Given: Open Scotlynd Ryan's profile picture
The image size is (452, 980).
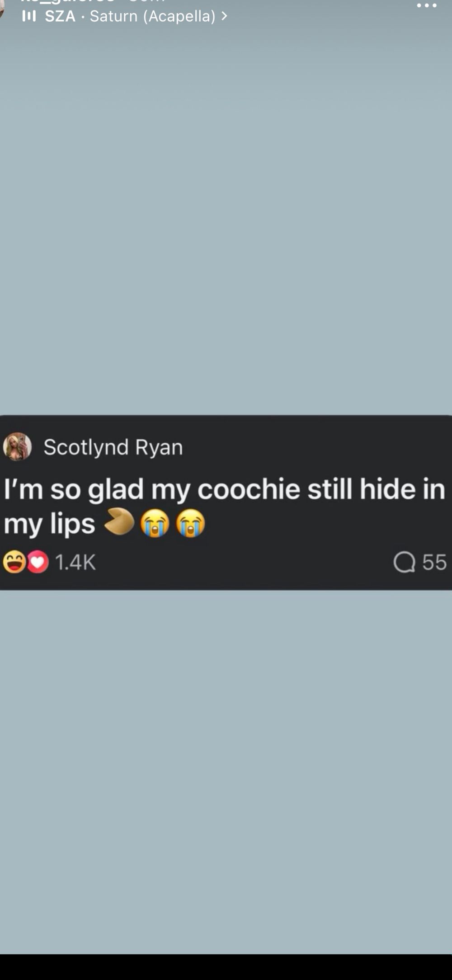Looking at the screenshot, I should click(18, 447).
